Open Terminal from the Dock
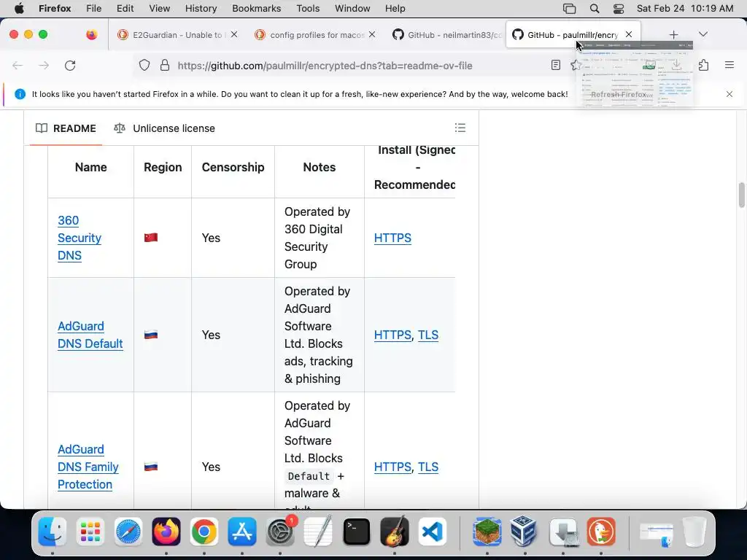This screenshot has width=747, height=560. 356,532
